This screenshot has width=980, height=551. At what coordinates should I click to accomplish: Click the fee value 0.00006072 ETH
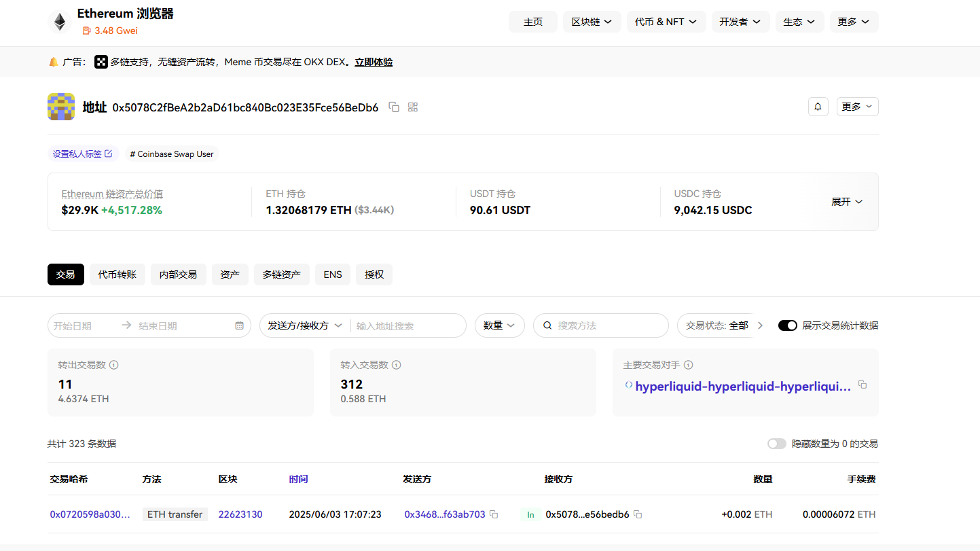pos(839,514)
